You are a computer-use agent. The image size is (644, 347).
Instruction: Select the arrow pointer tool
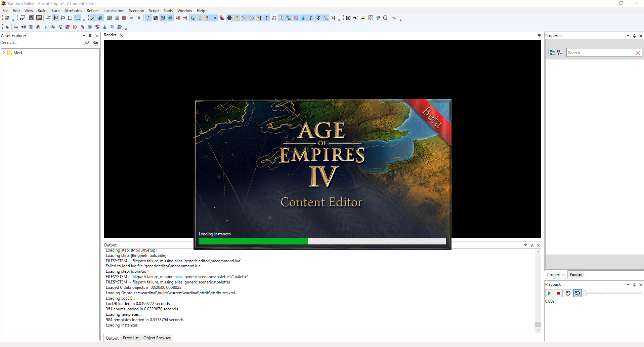click(x=7, y=27)
